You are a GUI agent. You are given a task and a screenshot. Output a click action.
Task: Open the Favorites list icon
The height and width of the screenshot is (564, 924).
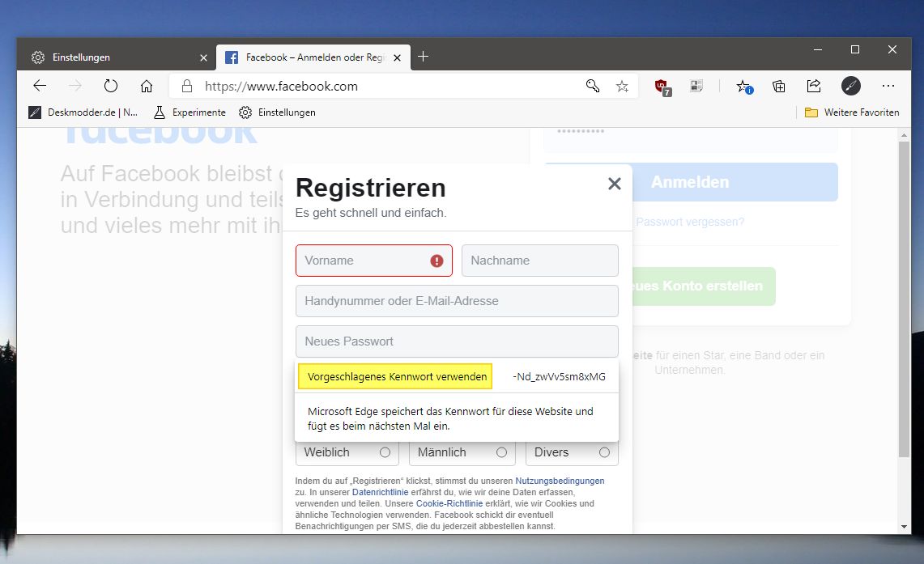[x=744, y=87]
